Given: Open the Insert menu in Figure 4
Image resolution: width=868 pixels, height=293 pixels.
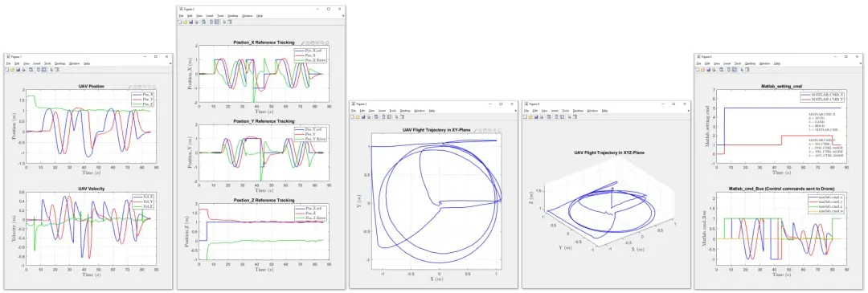Looking at the screenshot, I should (555, 111).
